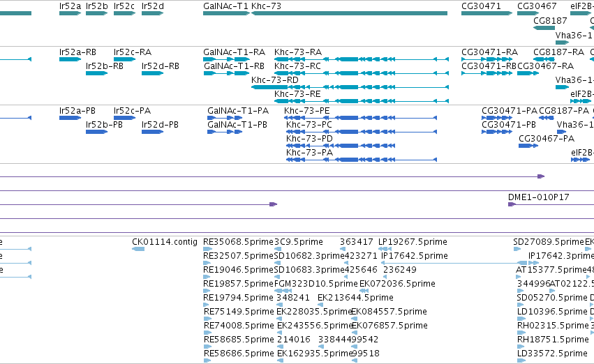Click the LP19267.5prime label
Image resolution: width=594 pixels, height=364 pixels.
click(413, 241)
